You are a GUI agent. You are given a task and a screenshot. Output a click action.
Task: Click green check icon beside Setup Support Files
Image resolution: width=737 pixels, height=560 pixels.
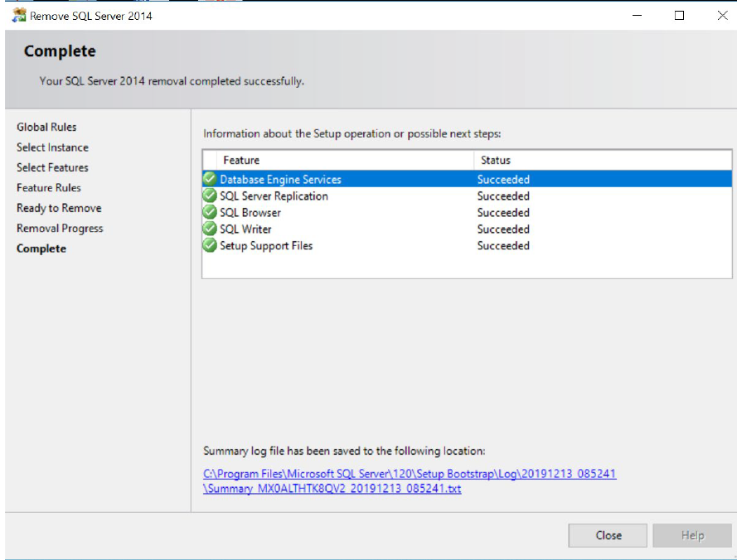pos(210,245)
